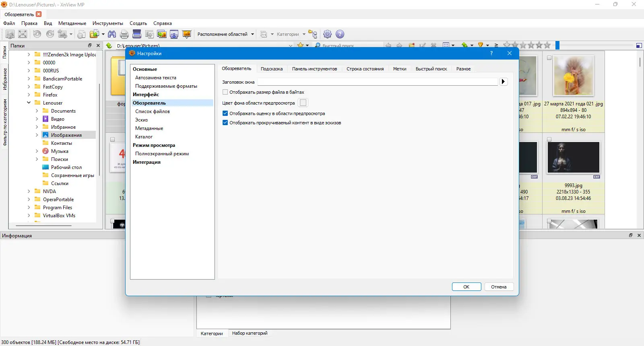Click the funnel filter icon
This screenshot has height=346, width=644.
coord(481,45)
